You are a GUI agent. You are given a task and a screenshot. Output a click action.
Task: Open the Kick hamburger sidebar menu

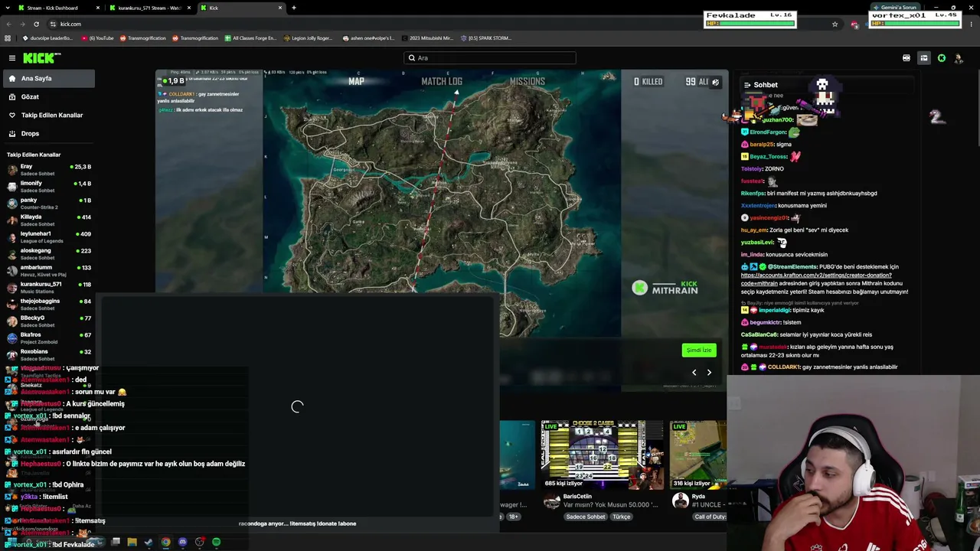[x=12, y=58]
